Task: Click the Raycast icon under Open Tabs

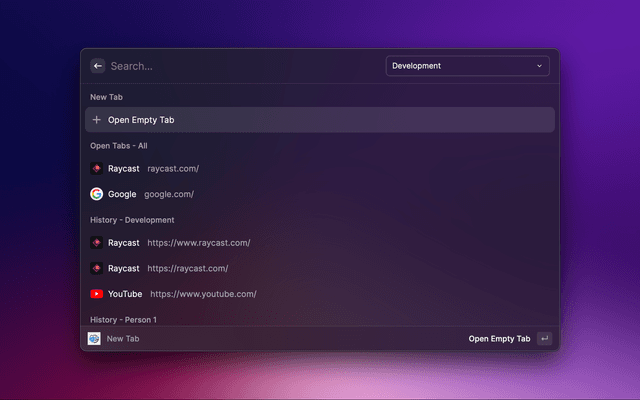Action: point(97,169)
